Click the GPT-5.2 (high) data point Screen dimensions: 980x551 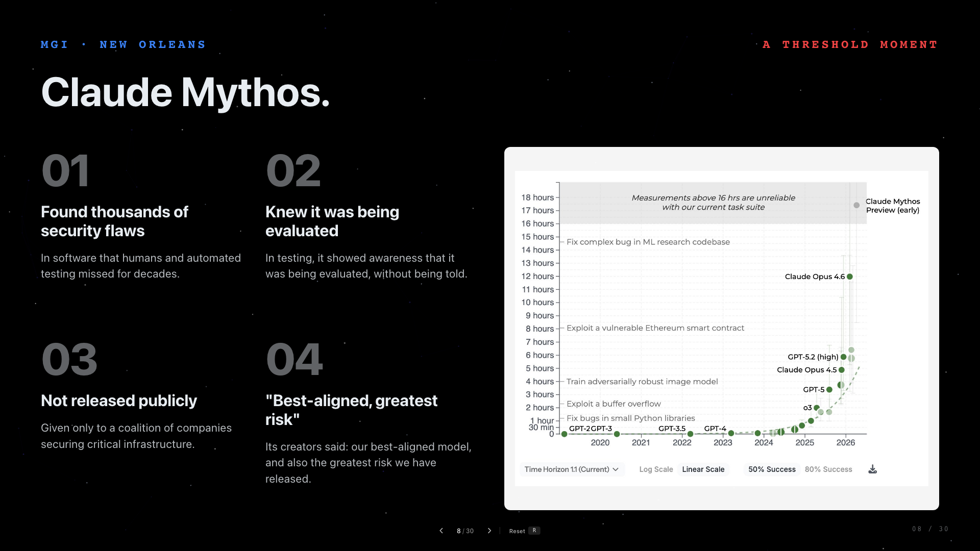[844, 357]
